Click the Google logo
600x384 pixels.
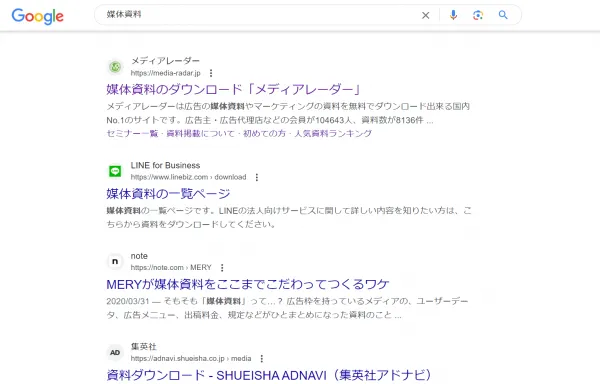point(38,16)
